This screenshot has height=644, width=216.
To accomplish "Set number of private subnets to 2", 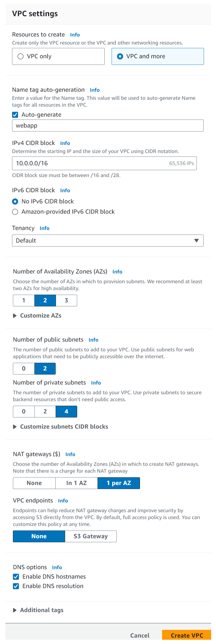I will (45, 412).
